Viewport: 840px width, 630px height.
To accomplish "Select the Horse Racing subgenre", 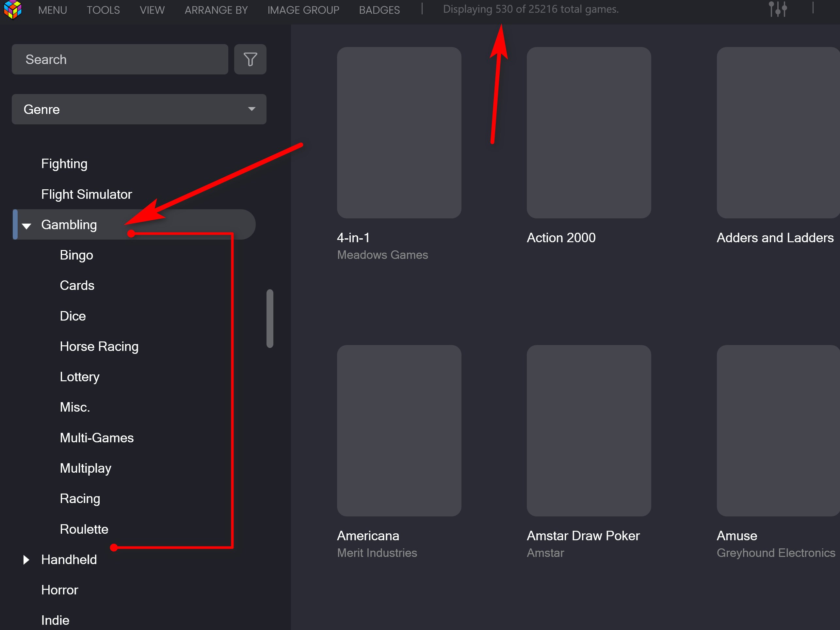I will pyautogui.click(x=99, y=347).
